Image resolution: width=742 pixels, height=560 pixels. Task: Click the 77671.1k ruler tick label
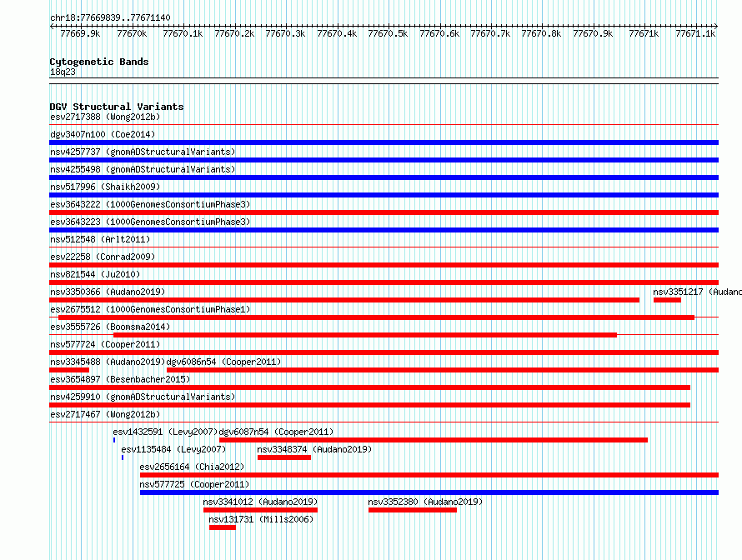[695, 33]
